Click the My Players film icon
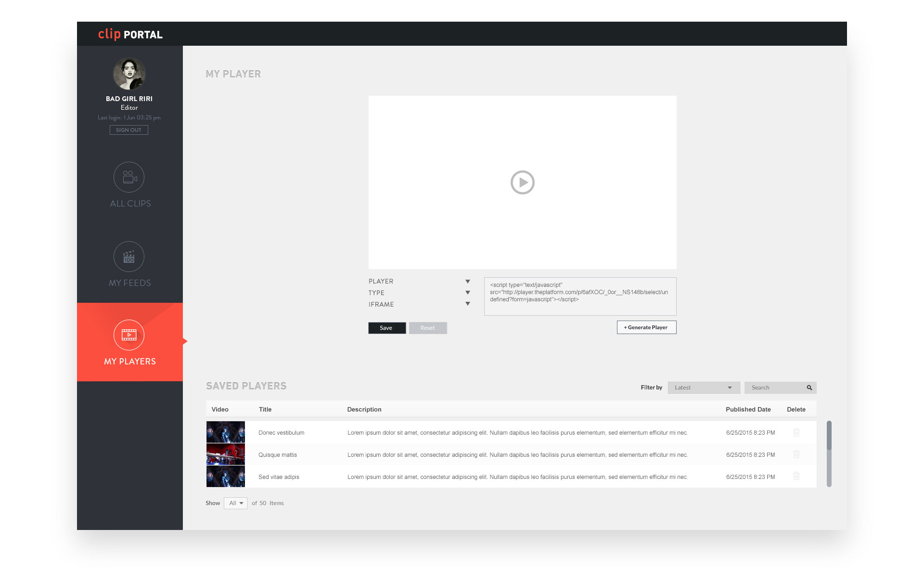 [x=129, y=335]
